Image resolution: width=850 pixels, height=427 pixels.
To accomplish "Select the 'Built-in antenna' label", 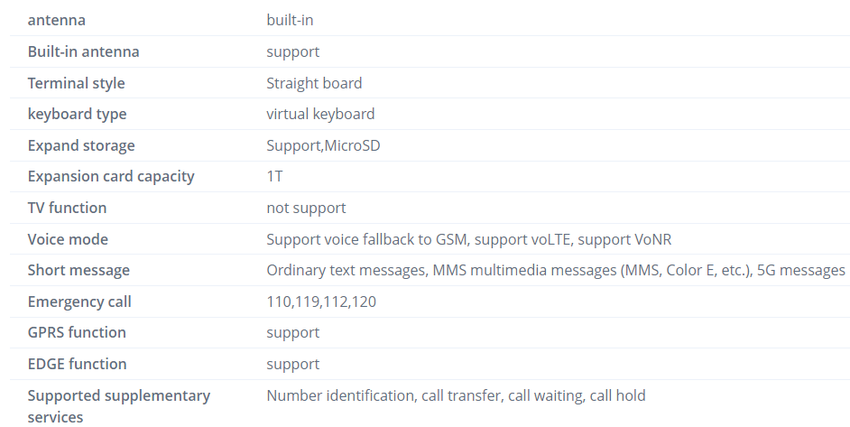I will pyautogui.click(x=83, y=51).
